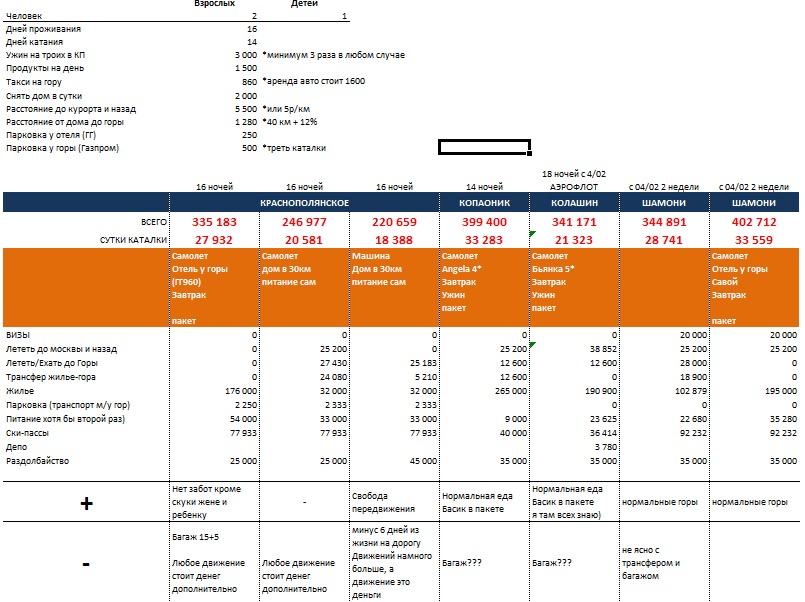Click the 'ВСЕГО' row label

click(154, 222)
